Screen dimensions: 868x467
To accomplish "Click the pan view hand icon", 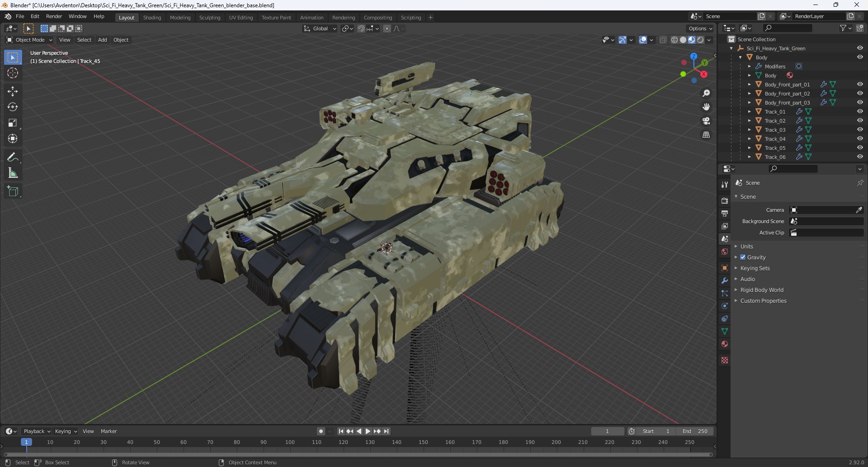I will (x=706, y=107).
